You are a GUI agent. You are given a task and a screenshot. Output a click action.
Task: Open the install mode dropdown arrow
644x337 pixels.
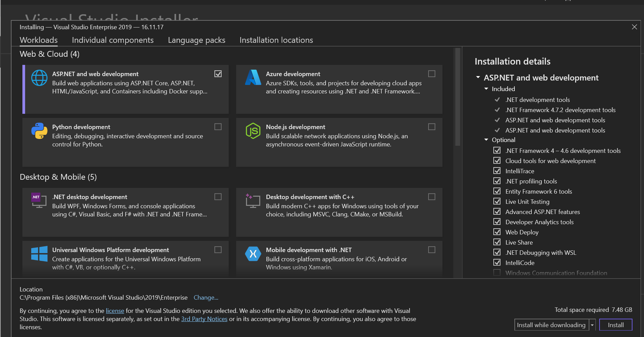tap(592, 325)
